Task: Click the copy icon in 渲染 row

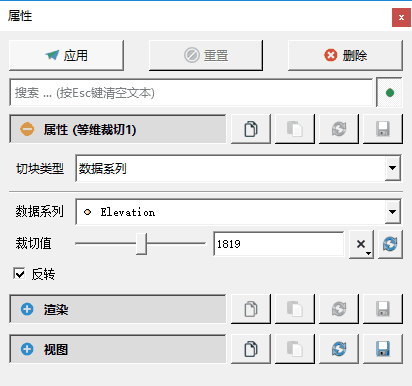Action: [x=251, y=309]
